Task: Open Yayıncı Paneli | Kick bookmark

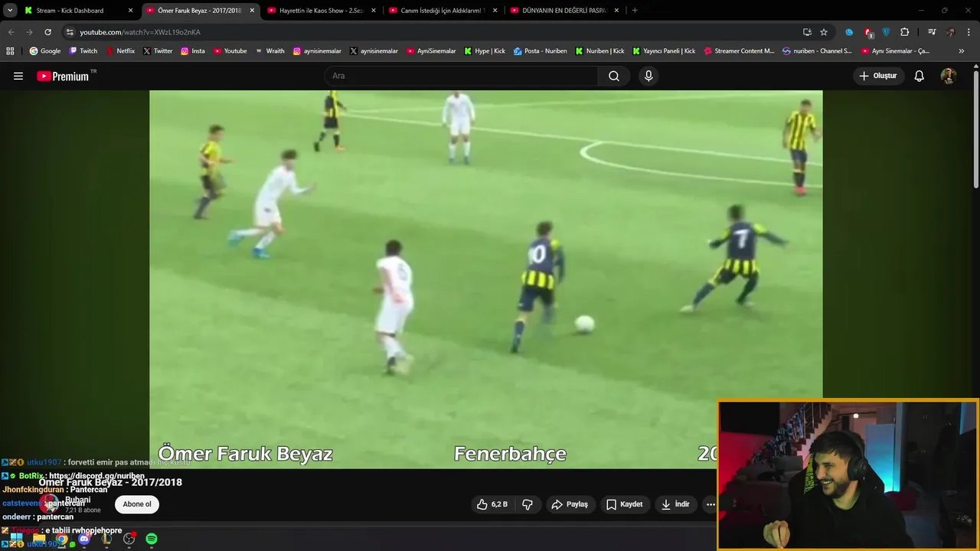Action: coord(664,51)
